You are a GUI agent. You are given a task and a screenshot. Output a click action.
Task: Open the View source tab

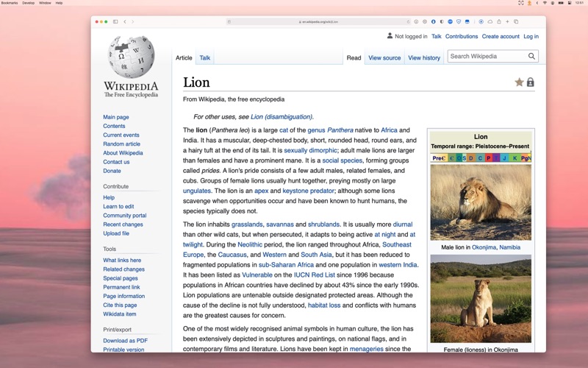pos(384,58)
